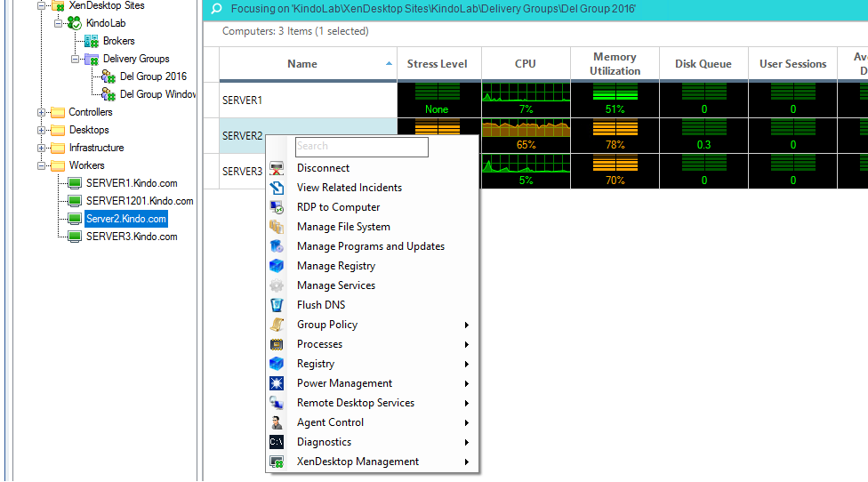This screenshot has height=482, width=868.
Task: Sort by the CPU column header
Action: (x=526, y=64)
